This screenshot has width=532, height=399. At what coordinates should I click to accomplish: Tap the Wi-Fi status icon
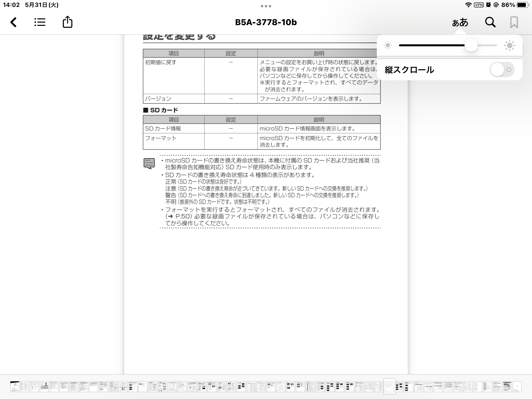468,5
